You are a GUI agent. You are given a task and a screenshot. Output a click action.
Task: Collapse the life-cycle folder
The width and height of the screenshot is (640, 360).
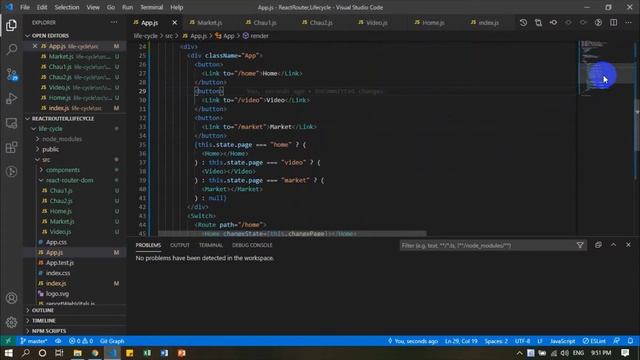[x=50, y=129]
